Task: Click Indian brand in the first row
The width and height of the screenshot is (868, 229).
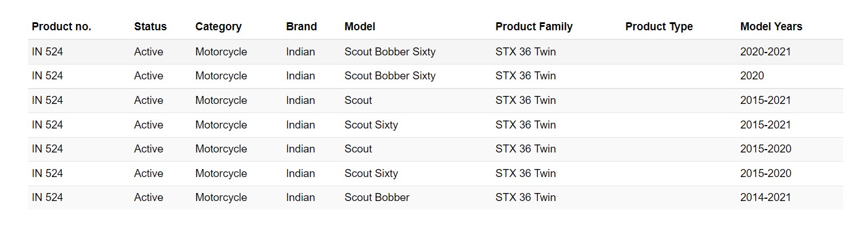Action: (300, 52)
